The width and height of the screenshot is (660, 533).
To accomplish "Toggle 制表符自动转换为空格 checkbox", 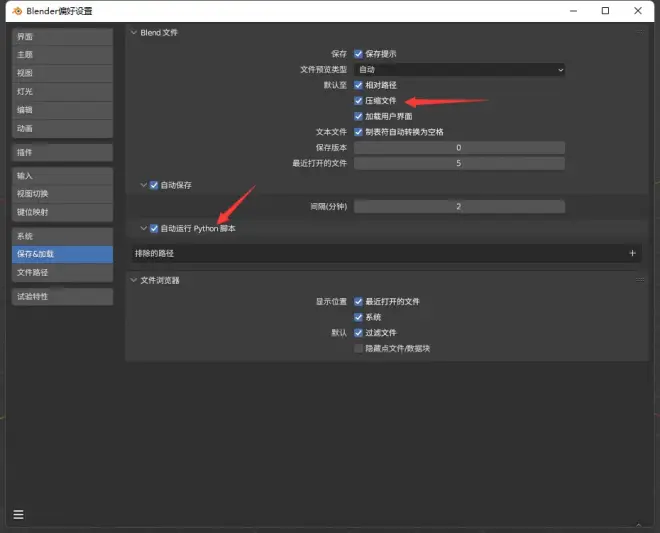I will [358, 132].
